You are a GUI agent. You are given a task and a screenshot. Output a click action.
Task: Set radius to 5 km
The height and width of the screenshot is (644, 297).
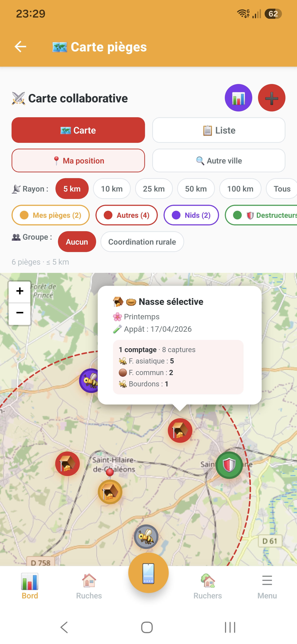click(x=72, y=189)
